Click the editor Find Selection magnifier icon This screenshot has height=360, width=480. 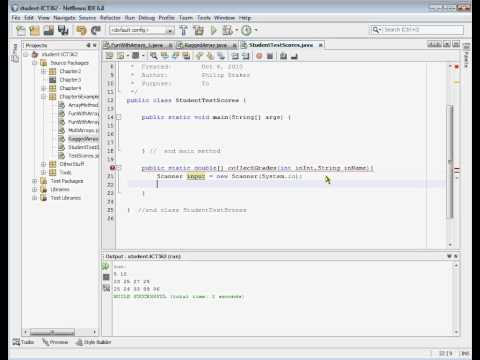click(154, 56)
